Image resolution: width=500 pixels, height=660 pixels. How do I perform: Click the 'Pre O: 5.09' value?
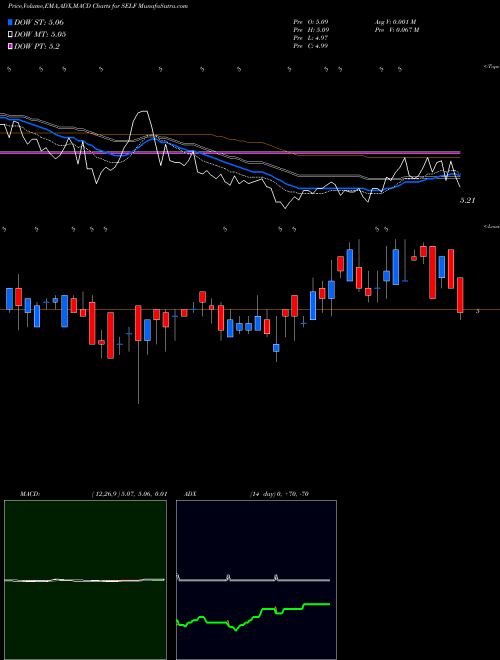(x=311, y=22)
